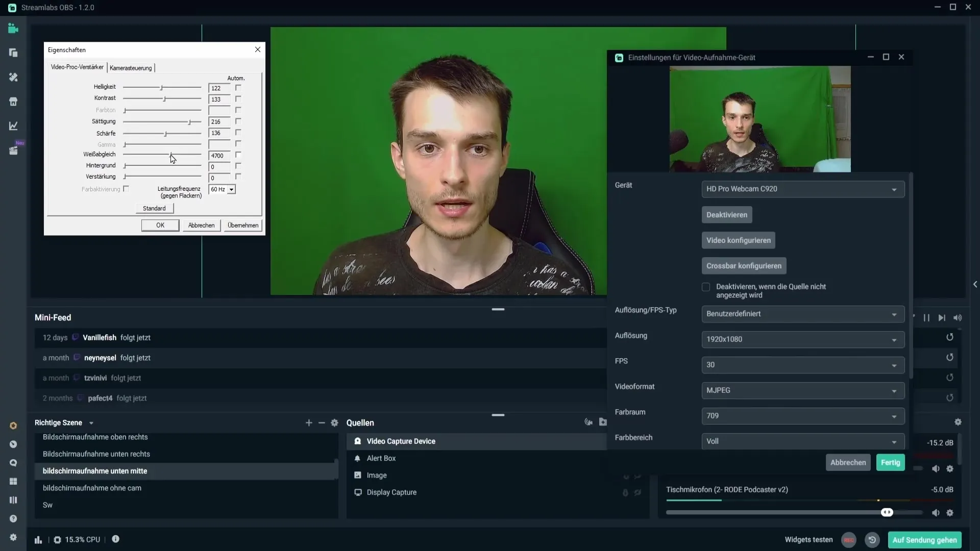Open the Editor camera icon in sidebar
Viewport: 980px width, 551px height.
point(13,29)
